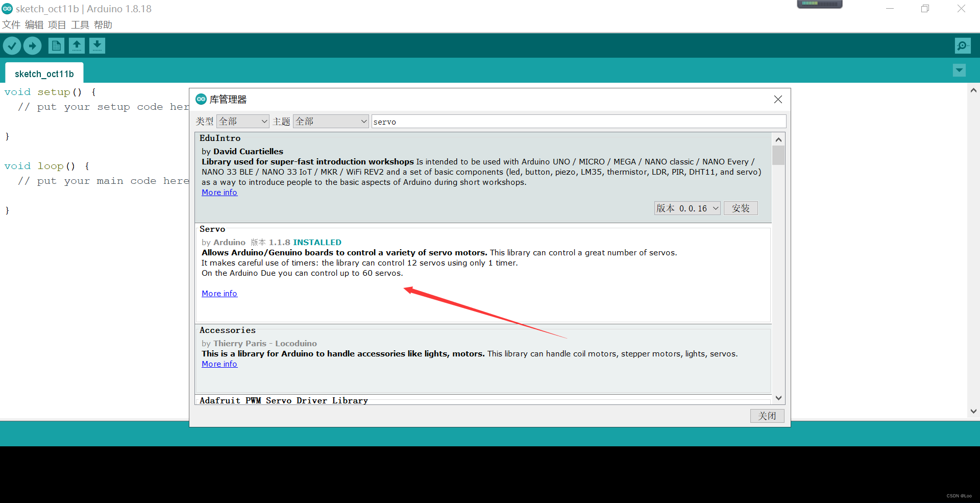Viewport: 980px width, 503px height.
Task: Open the 帮助 menu
Action: click(x=103, y=25)
